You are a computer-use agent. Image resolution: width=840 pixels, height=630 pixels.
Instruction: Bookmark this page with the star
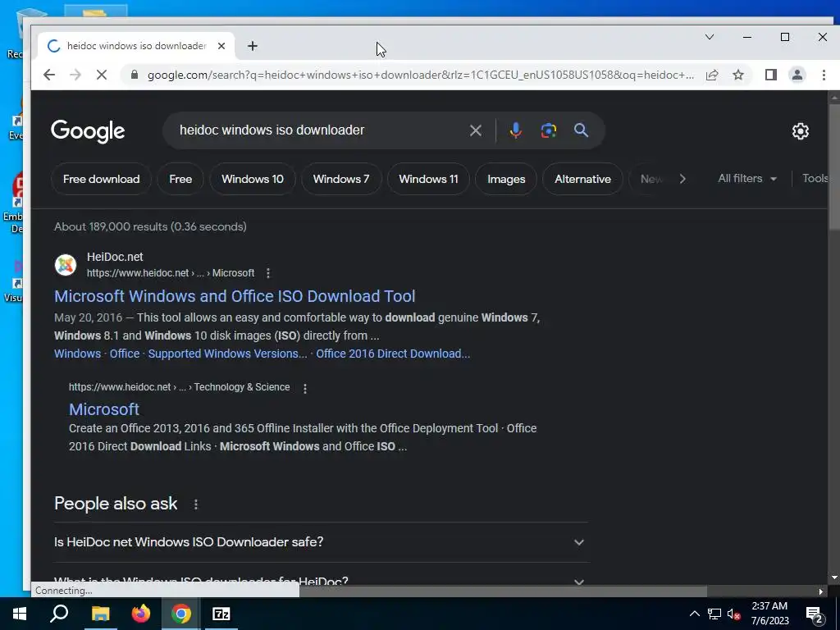738,75
